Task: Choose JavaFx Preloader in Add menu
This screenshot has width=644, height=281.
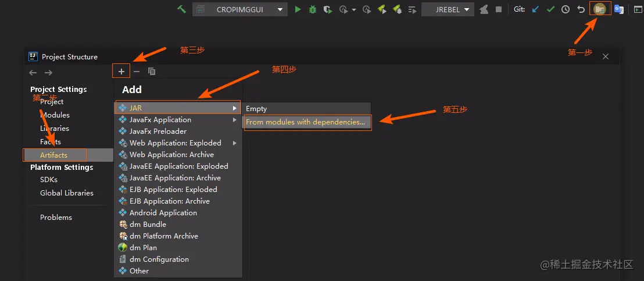Action: pyautogui.click(x=178, y=131)
